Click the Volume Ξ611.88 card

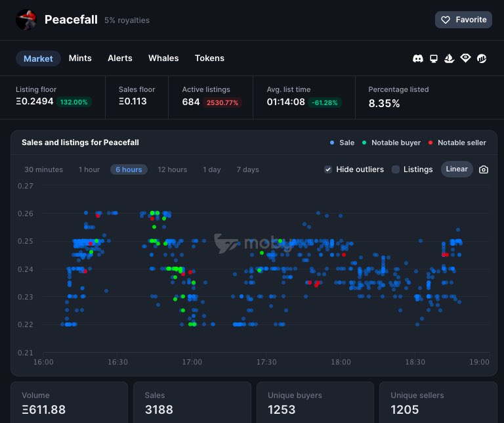point(70,403)
